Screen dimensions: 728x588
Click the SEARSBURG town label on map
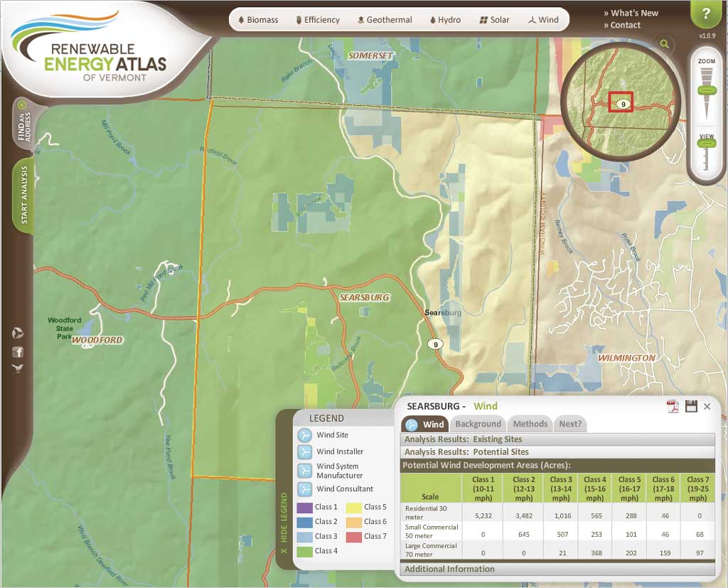[x=365, y=297]
